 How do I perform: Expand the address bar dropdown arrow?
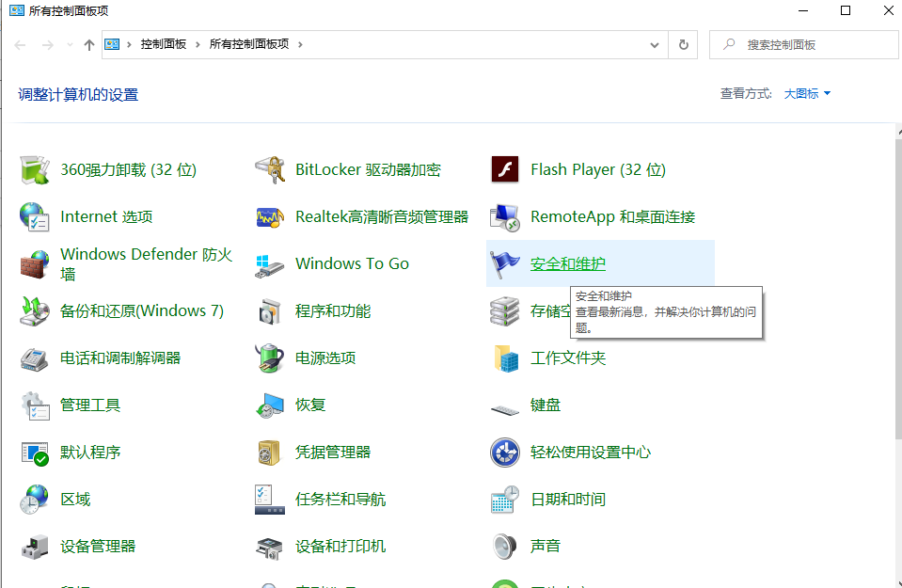coord(655,44)
